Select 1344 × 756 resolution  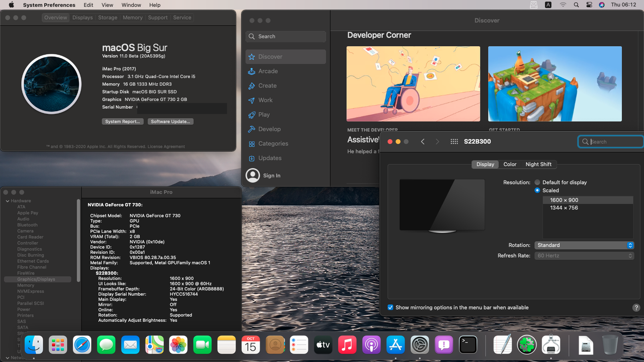tap(588, 208)
